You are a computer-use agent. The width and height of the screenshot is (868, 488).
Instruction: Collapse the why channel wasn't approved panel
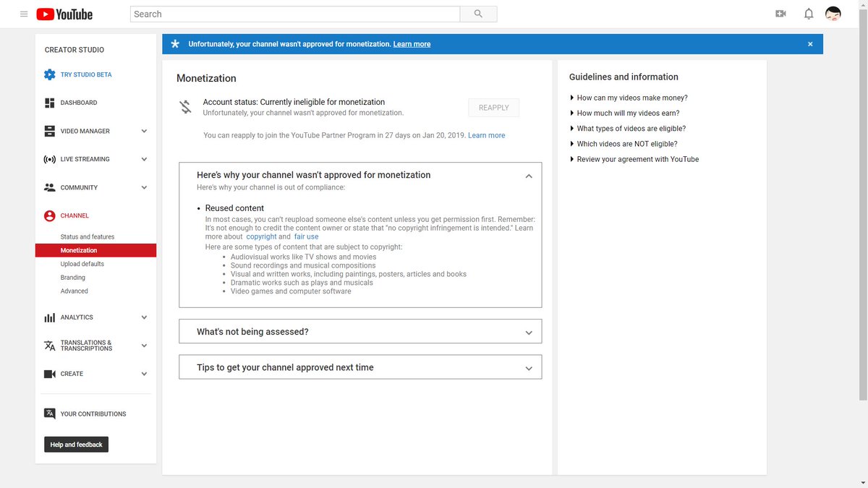[x=529, y=176]
